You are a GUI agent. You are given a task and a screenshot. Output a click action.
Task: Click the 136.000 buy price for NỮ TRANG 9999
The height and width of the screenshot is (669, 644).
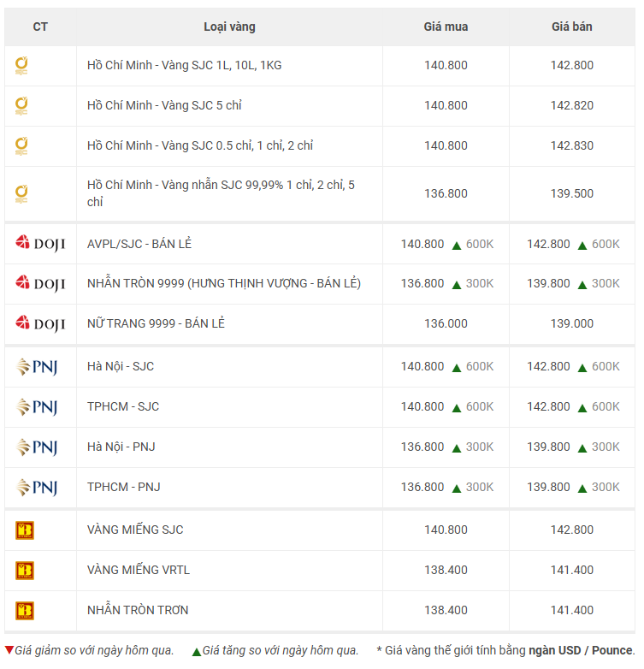(446, 324)
